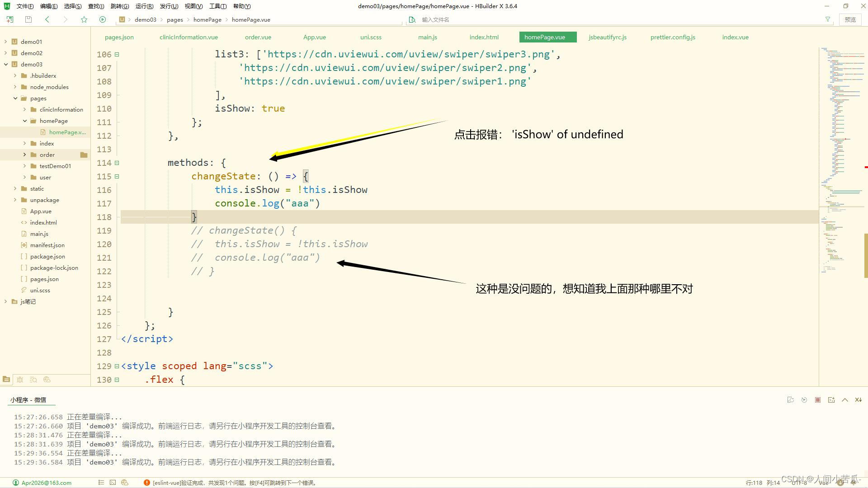Collapse the homePage folder
Viewport: 868px width, 488px height.
tap(25, 121)
